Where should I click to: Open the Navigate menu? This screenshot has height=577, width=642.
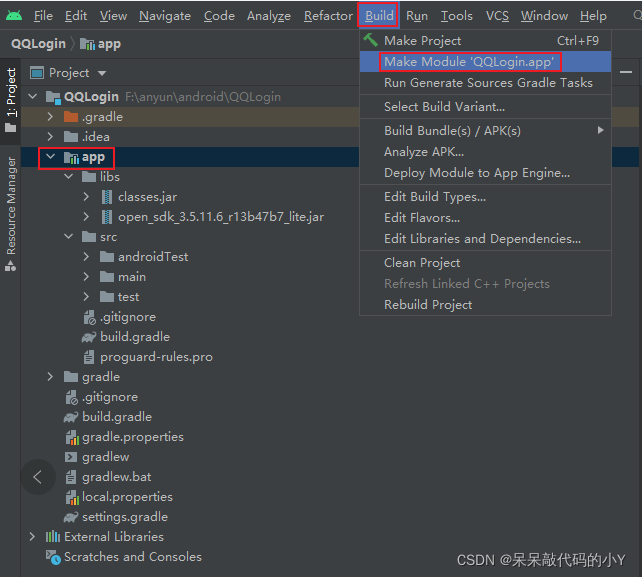(x=165, y=16)
